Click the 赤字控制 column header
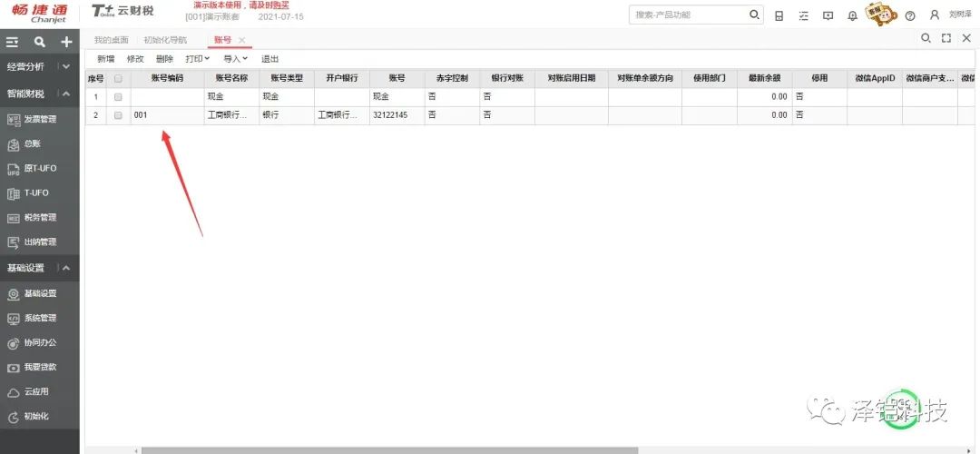 coord(452,78)
